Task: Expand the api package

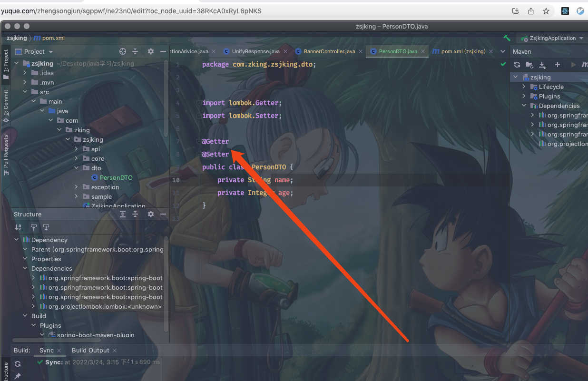Action: click(x=76, y=149)
